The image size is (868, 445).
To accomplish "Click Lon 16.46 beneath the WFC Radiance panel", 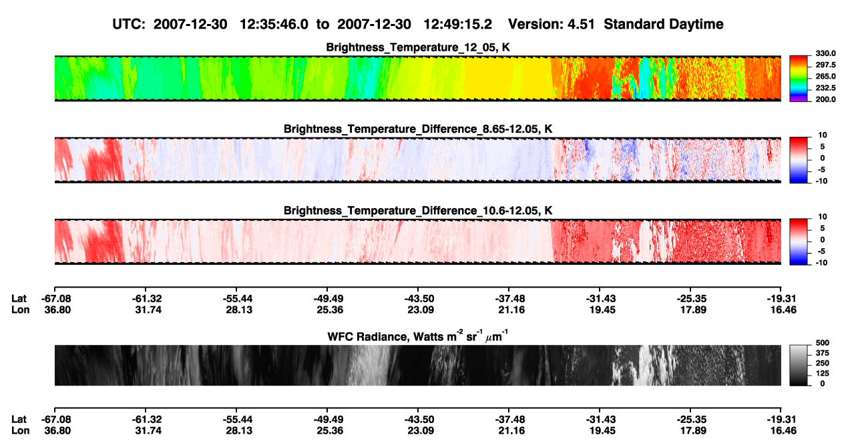I will (x=783, y=430).
